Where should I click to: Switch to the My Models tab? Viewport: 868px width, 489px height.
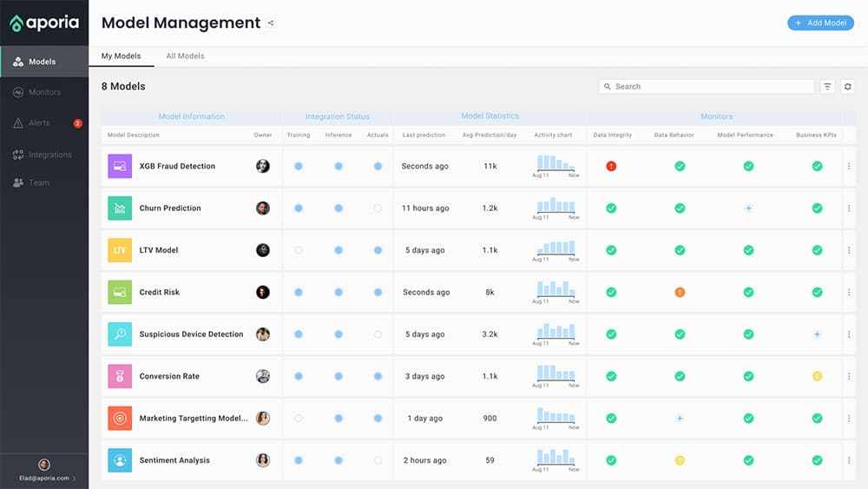(122, 56)
